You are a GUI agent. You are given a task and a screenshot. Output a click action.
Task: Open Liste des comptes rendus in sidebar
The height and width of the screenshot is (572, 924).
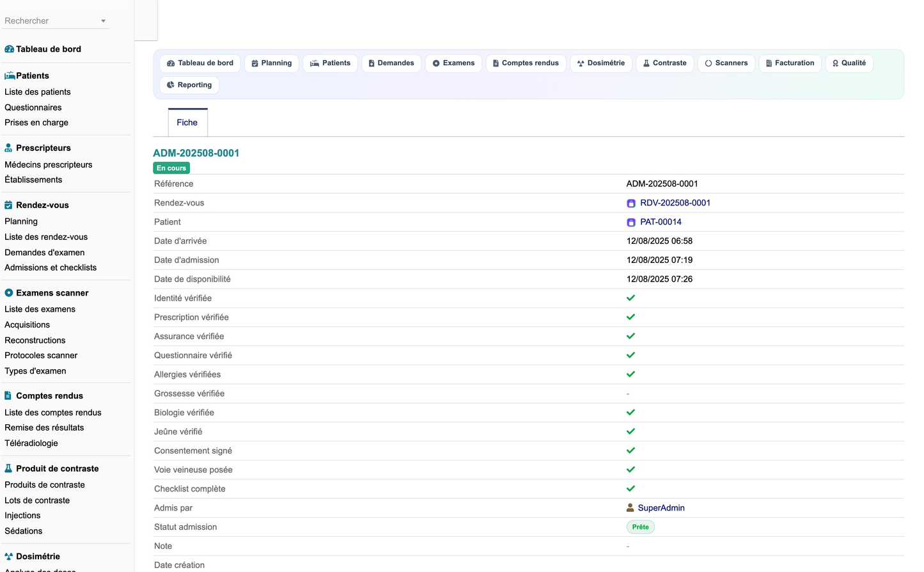(x=53, y=413)
